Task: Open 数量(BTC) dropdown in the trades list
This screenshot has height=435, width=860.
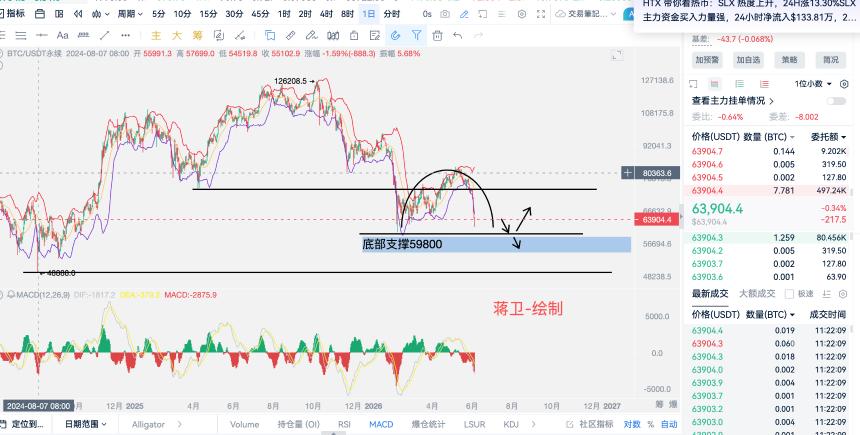Action: [x=770, y=315]
